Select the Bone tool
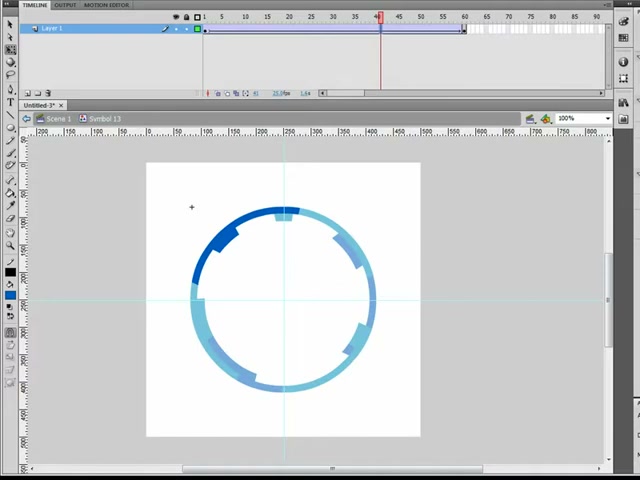The image size is (640, 480). 10,180
